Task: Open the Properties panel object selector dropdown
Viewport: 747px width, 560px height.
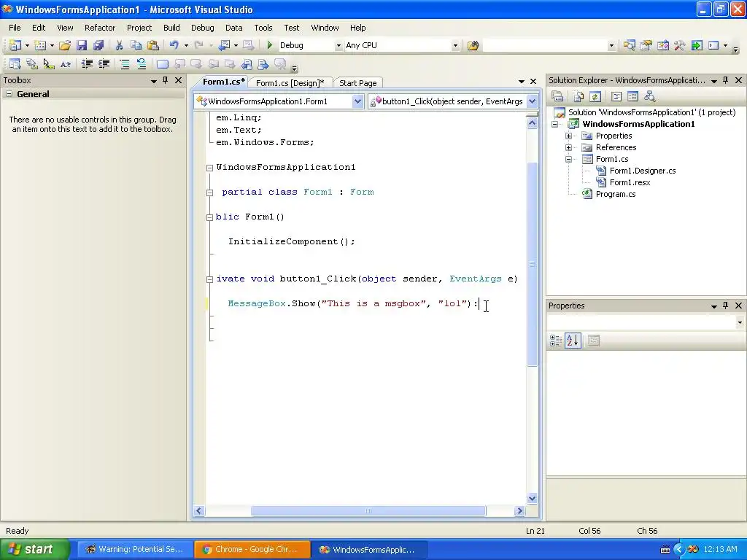Action: point(740,322)
